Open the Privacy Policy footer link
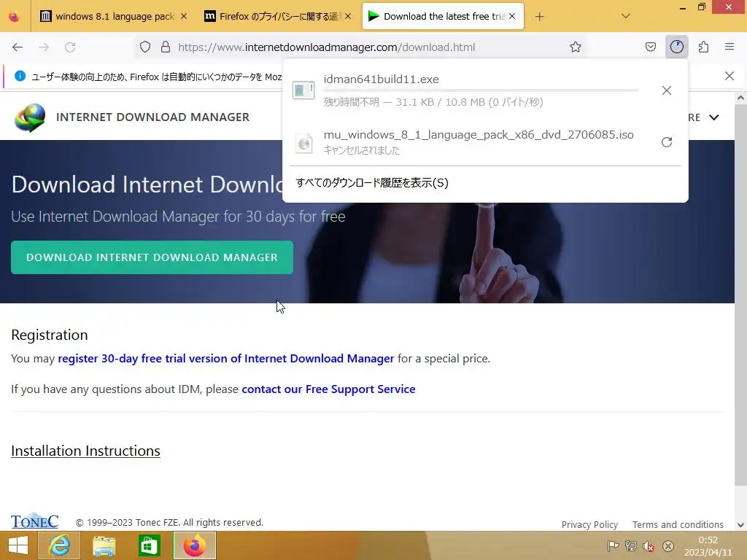747x560 pixels. pos(589,524)
